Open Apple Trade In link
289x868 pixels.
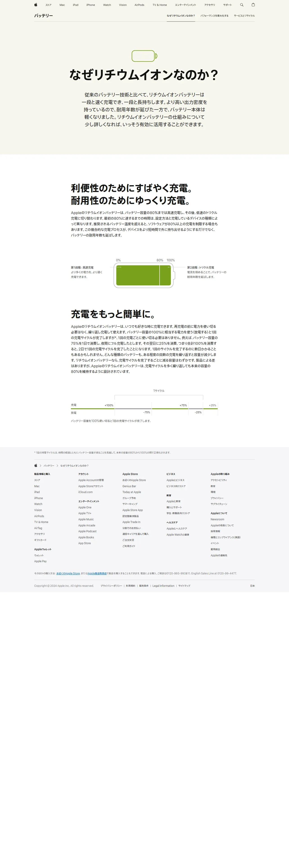point(131,522)
